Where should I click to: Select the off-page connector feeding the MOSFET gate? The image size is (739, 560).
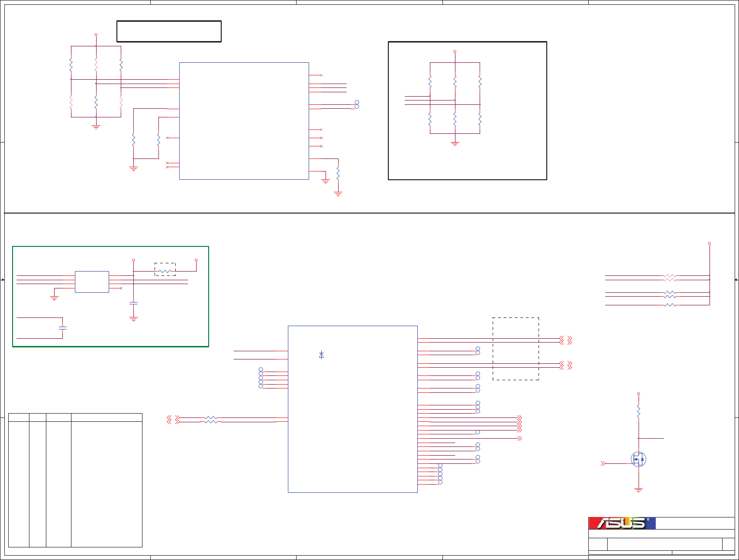(x=603, y=463)
